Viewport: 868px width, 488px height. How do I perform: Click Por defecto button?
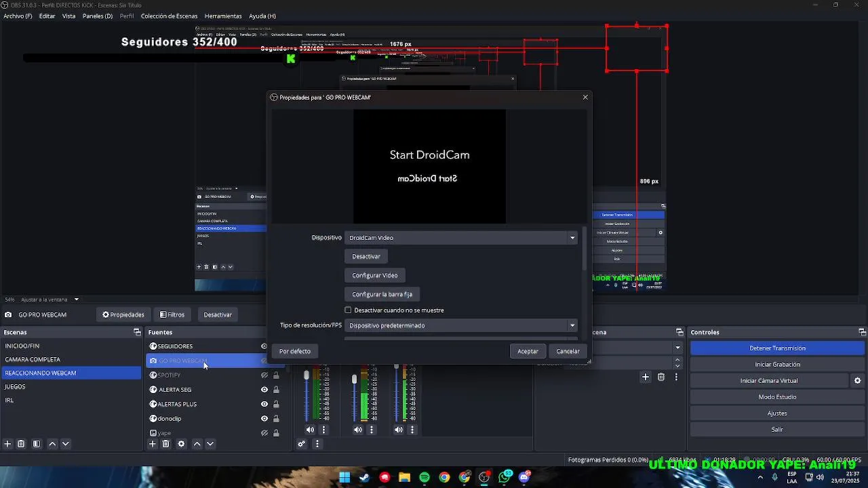pyautogui.click(x=295, y=351)
